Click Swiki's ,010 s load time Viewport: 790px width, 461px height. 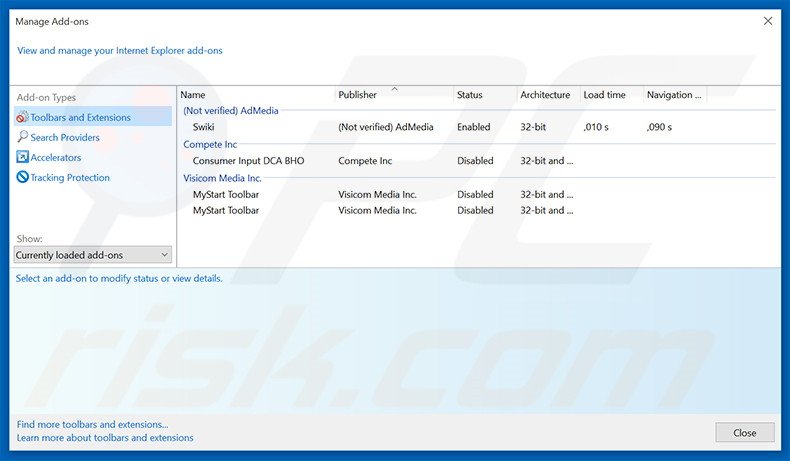point(596,127)
